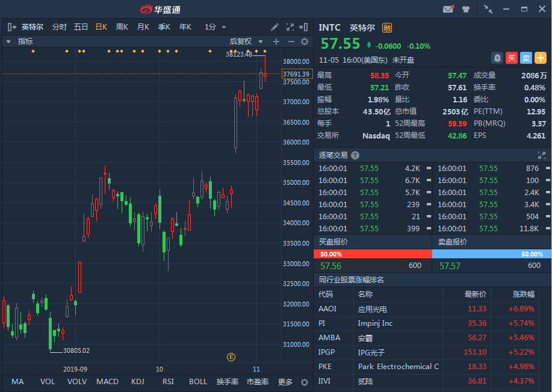Sort by 最新价 column header

476,294
